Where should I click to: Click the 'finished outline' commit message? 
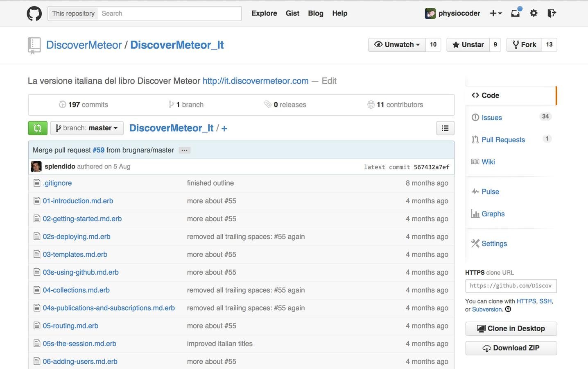(x=210, y=183)
